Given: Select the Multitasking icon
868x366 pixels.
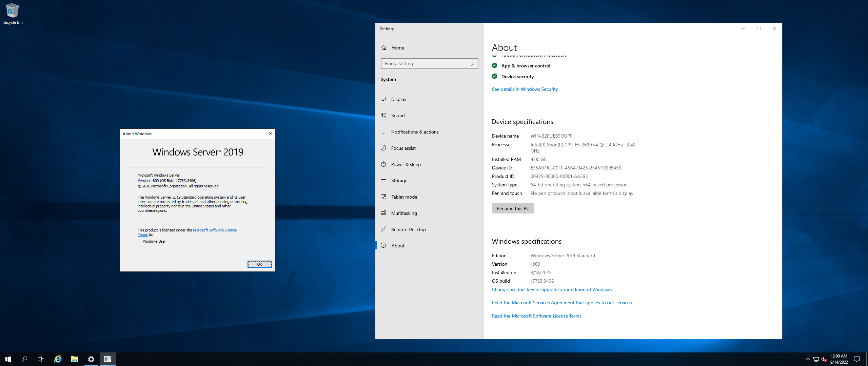Looking at the screenshot, I should 383,213.
